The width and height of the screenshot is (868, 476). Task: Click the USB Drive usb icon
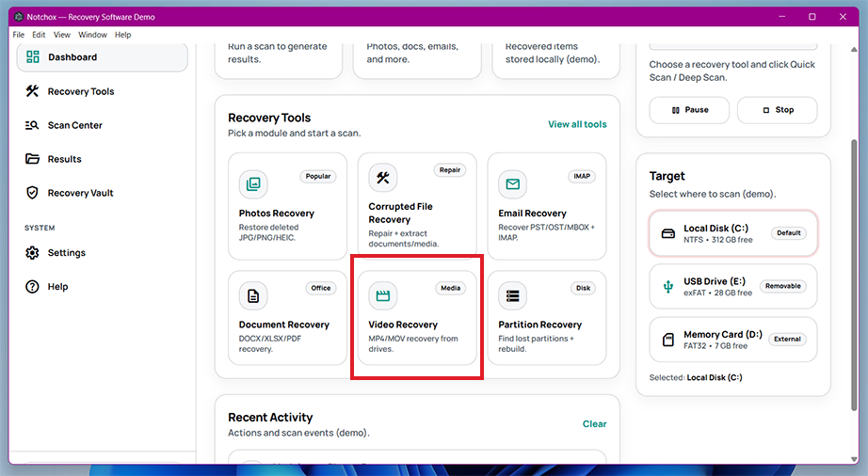668,286
